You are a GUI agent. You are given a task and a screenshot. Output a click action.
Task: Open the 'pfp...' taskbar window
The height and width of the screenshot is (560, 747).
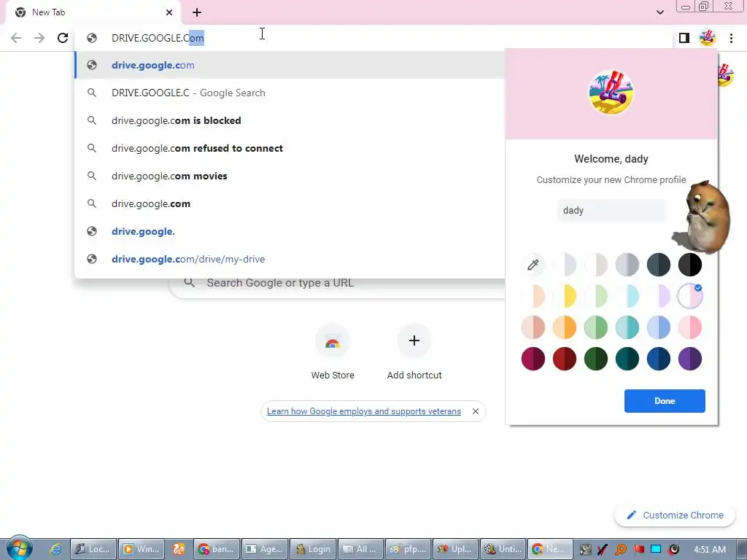tap(408, 550)
